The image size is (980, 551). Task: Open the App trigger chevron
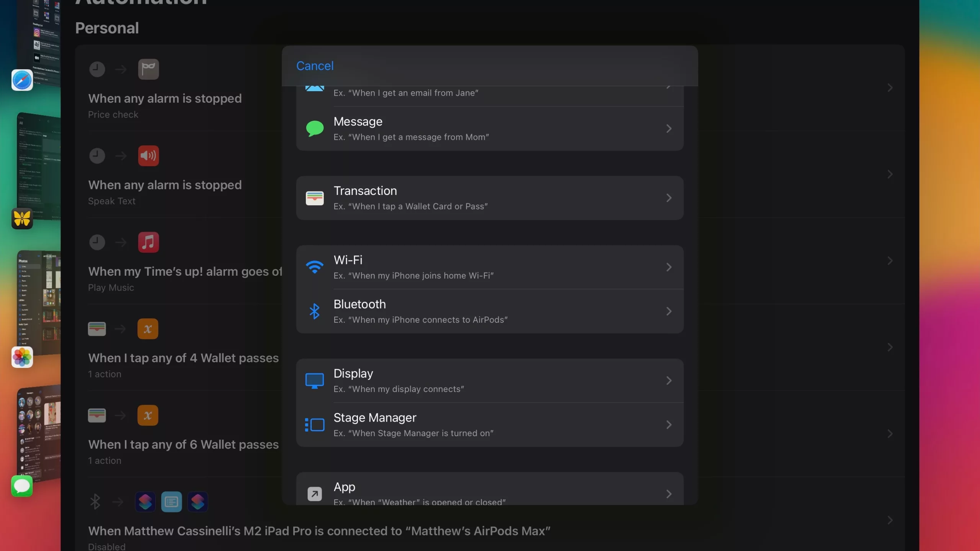point(669,494)
